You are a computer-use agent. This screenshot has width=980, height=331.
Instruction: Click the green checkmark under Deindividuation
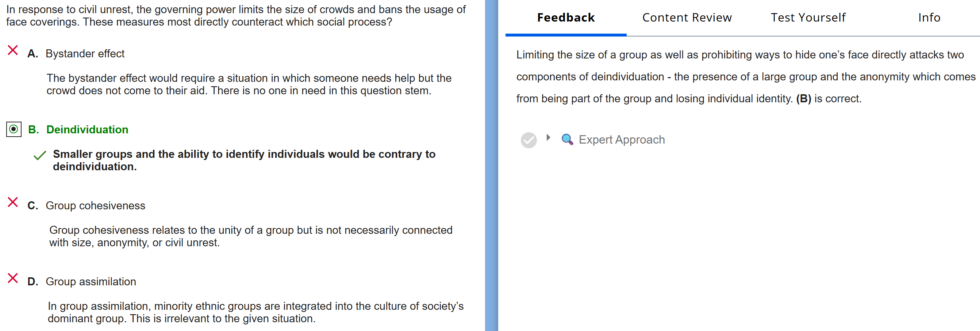39,155
